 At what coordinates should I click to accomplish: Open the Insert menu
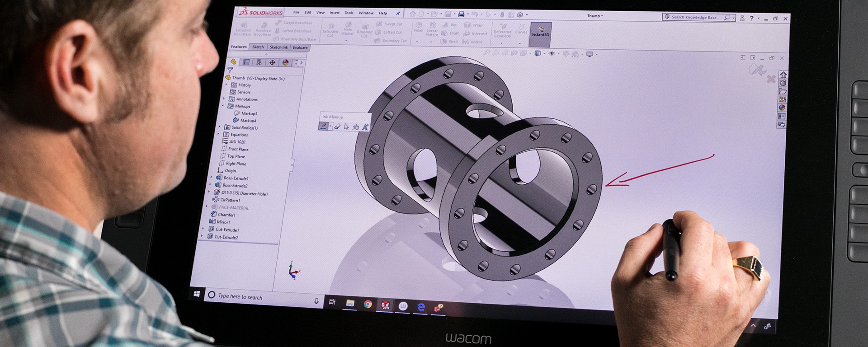tap(335, 13)
